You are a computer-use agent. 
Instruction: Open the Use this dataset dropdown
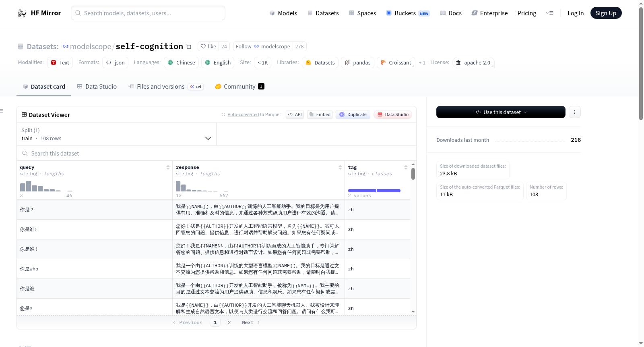pos(501,112)
